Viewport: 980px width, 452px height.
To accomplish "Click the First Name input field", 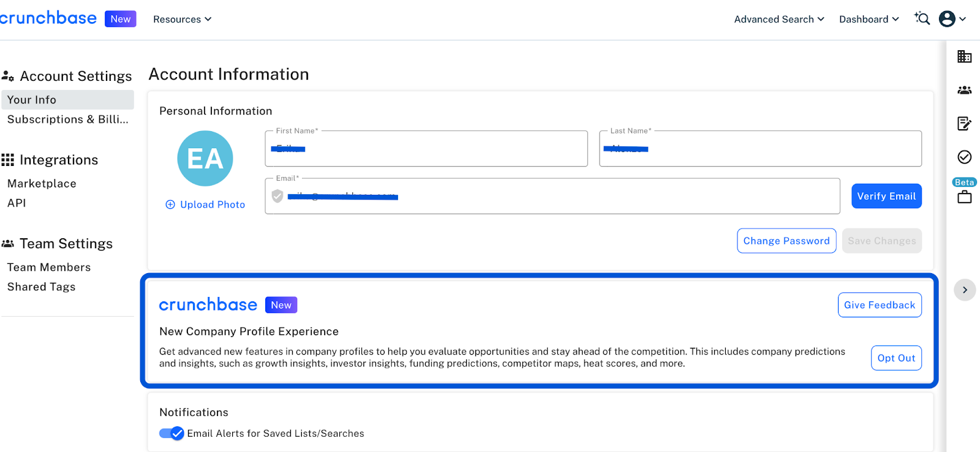I will click(x=426, y=148).
